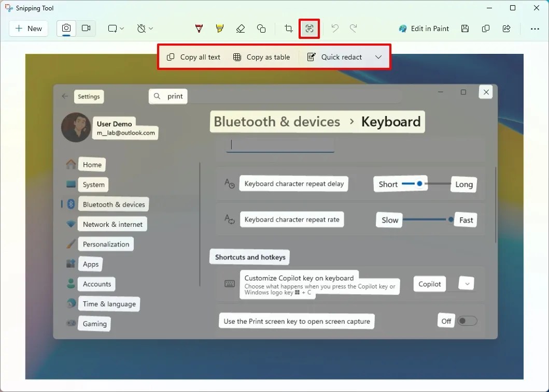The width and height of the screenshot is (549, 392).
Task: Click the Keyboard page title text
Action: 391,122
